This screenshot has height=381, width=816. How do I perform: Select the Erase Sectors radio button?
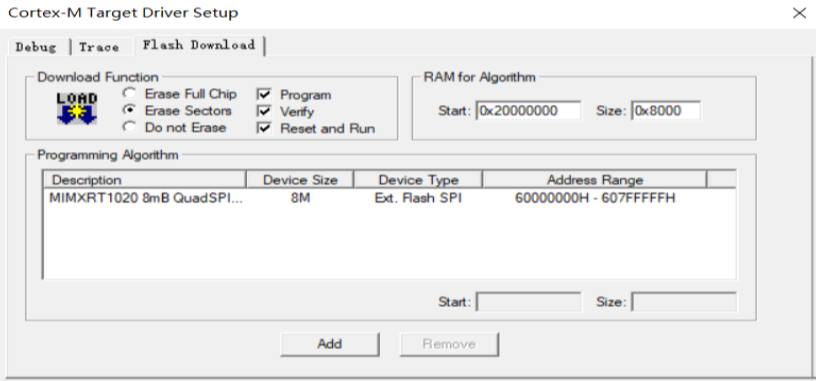129,110
